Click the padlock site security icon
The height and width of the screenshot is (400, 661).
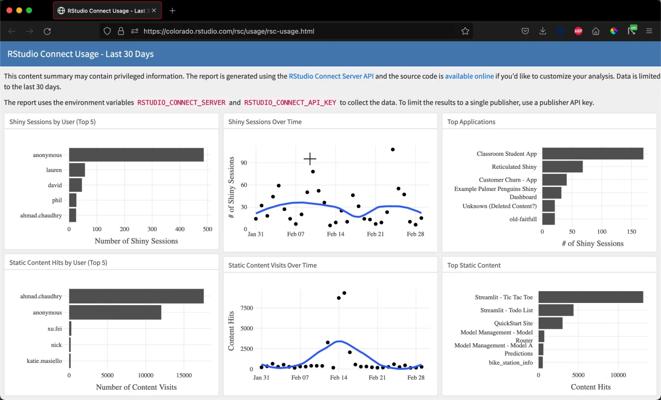(x=121, y=31)
